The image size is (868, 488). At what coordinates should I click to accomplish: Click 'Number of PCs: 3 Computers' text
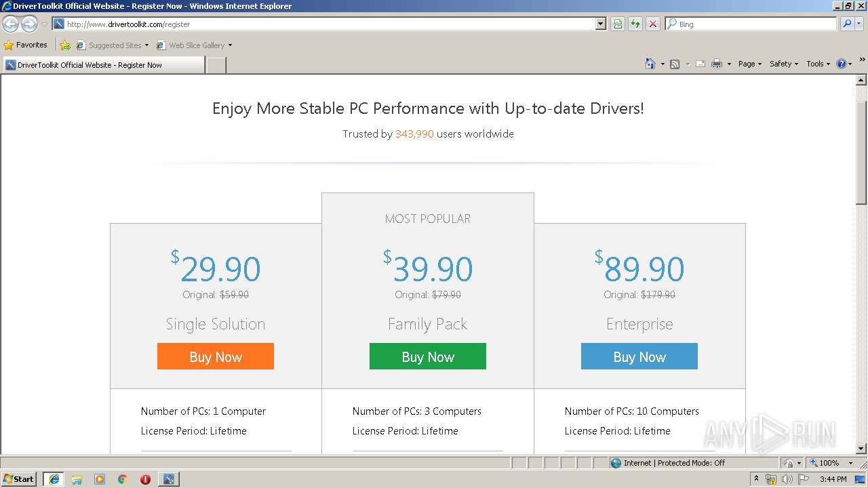click(417, 411)
